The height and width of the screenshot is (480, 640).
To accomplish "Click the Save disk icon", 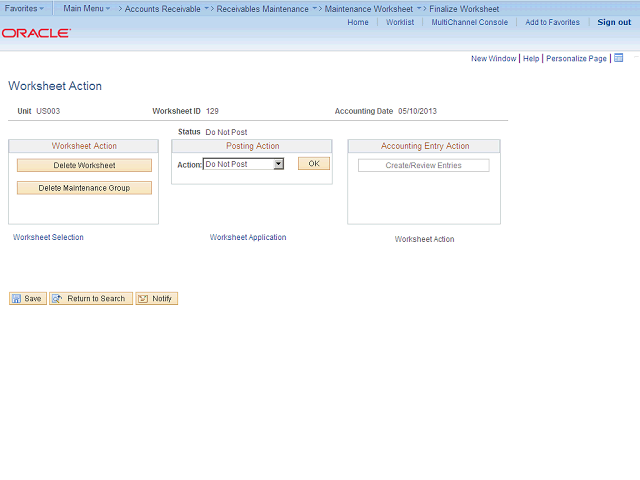I will pos(16,299).
